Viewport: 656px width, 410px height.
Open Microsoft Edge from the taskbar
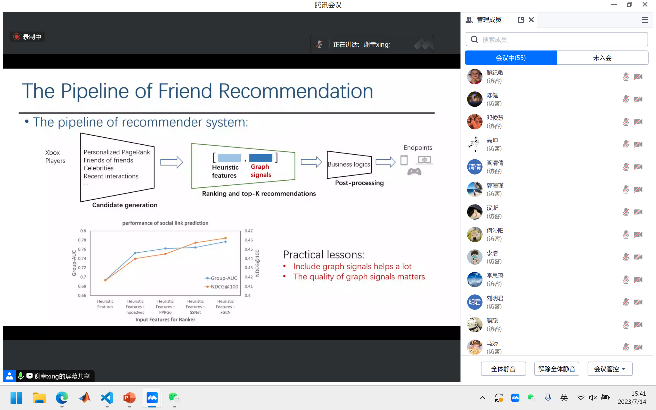[62, 398]
